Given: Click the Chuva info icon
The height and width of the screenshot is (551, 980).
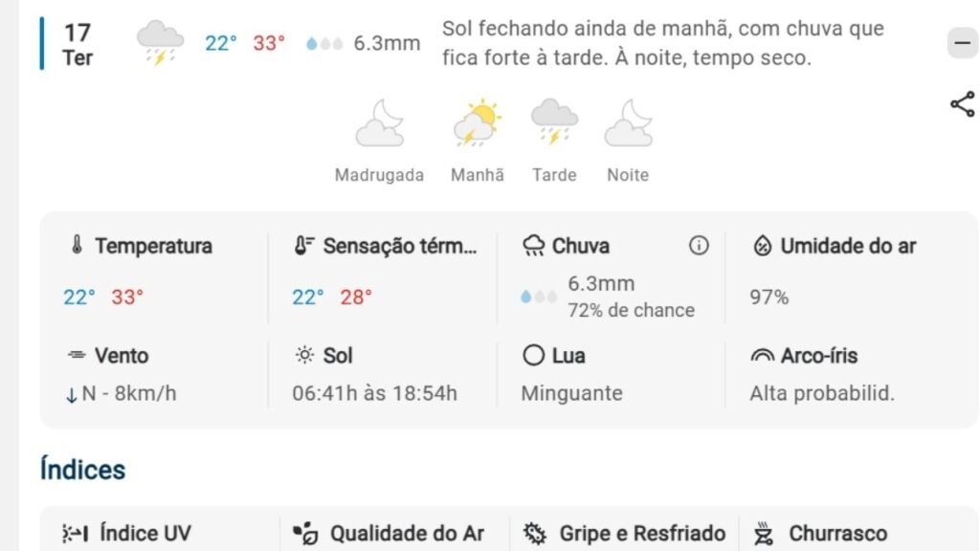Looking at the screenshot, I should (699, 246).
